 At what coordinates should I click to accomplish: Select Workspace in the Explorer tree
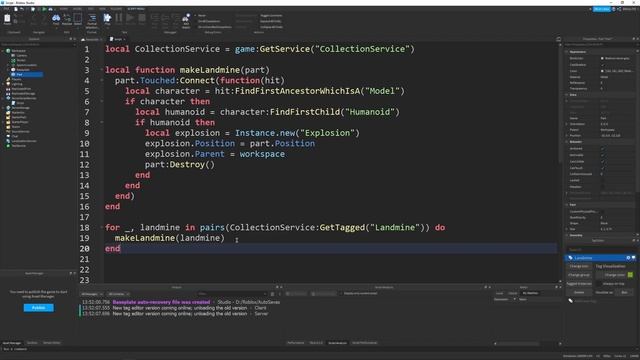(x=19, y=51)
